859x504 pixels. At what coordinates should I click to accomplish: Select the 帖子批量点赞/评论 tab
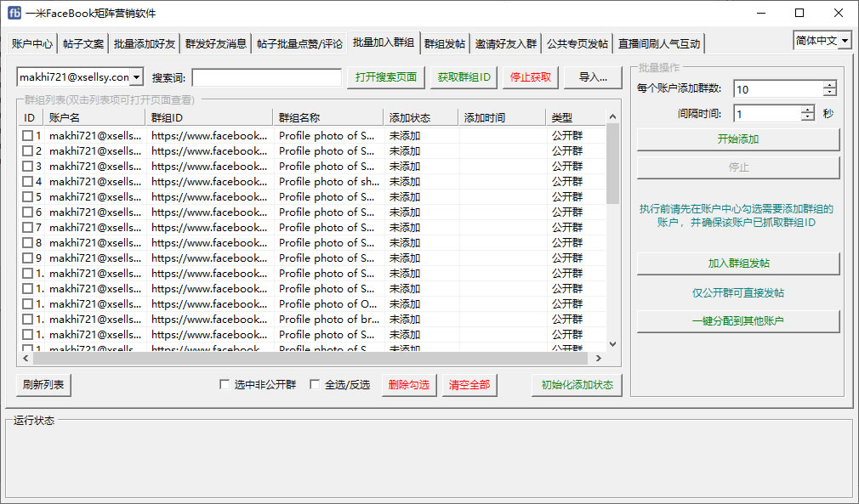[299, 44]
